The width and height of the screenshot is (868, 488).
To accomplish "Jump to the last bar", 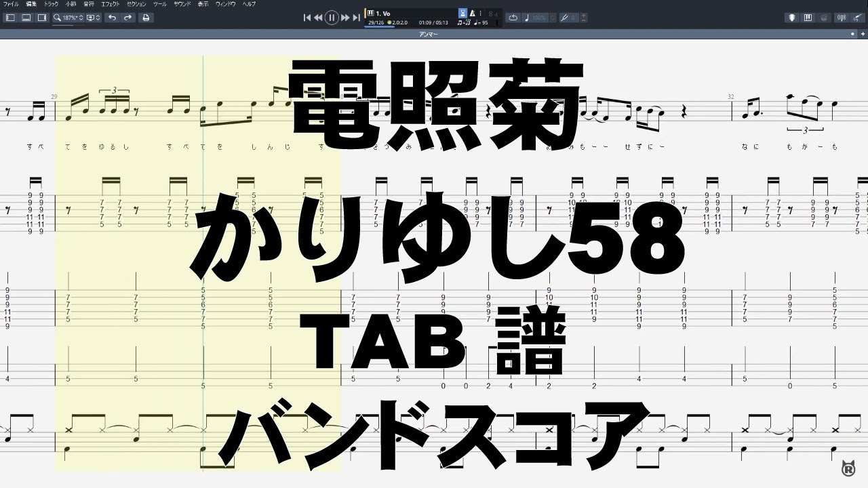I will click(356, 18).
